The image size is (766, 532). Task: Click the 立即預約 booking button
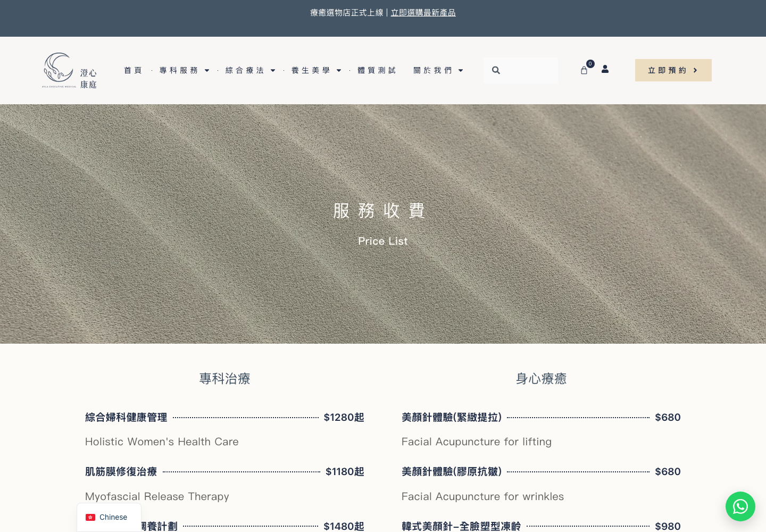tap(673, 70)
